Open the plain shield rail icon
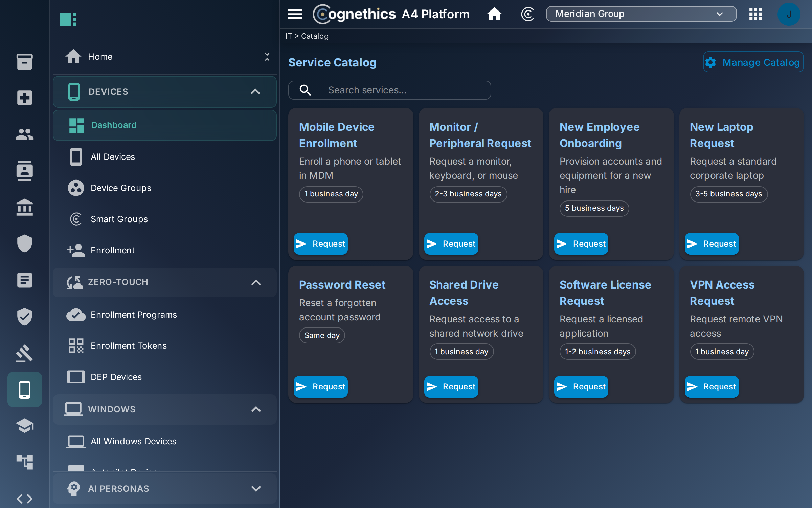Viewport: 812px width, 508px height. click(24, 244)
